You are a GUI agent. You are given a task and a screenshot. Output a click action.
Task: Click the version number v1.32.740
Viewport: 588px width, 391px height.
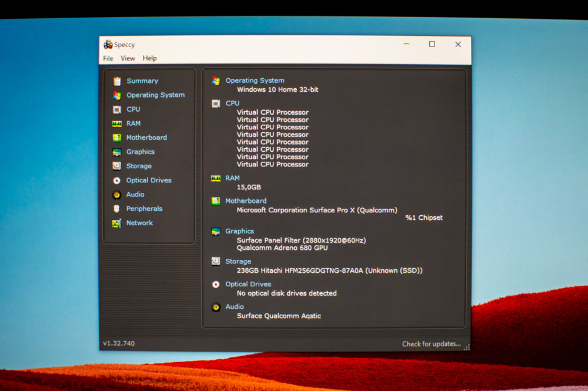click(x=119, y=343)
